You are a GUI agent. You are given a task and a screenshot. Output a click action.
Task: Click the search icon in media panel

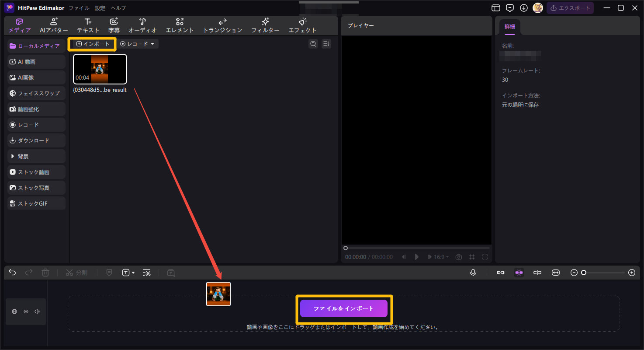313,44
